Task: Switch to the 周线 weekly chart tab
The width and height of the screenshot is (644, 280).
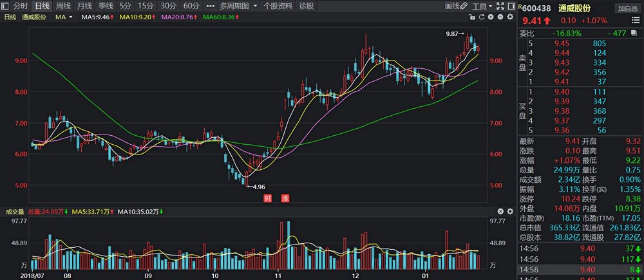Action: click(x=63, y=6)
